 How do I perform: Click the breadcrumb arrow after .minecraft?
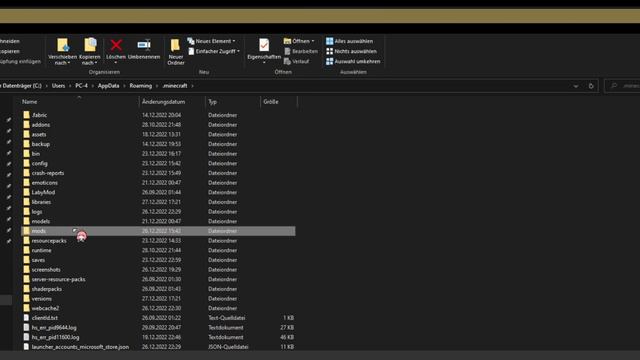point(192,86)
